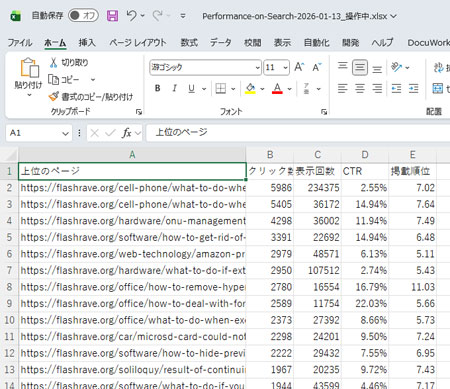
Task: Open the font name combo box
Action: coord(205,67)
